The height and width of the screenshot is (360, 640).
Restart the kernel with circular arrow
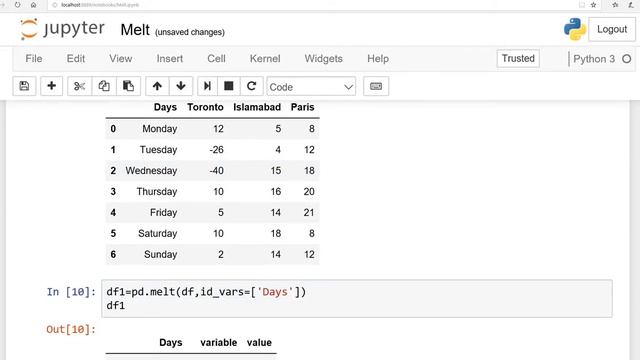pos(251,86)
